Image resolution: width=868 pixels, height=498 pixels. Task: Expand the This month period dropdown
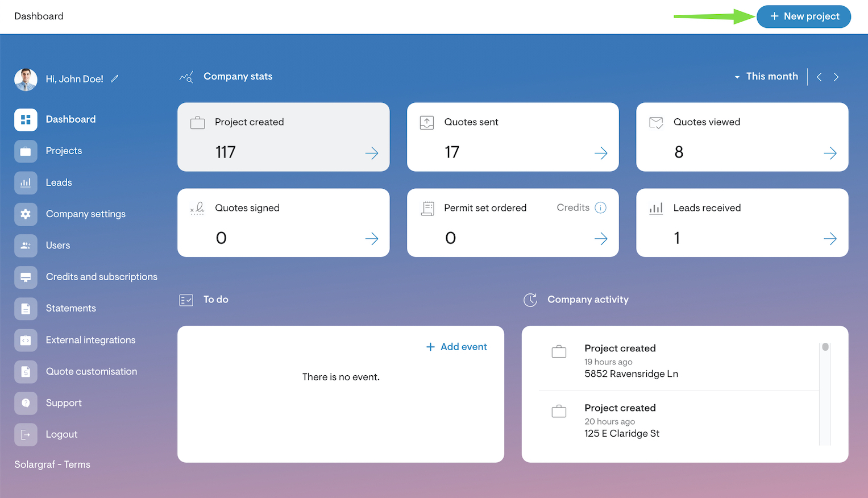pyautogui.click(x=766, y=77)
